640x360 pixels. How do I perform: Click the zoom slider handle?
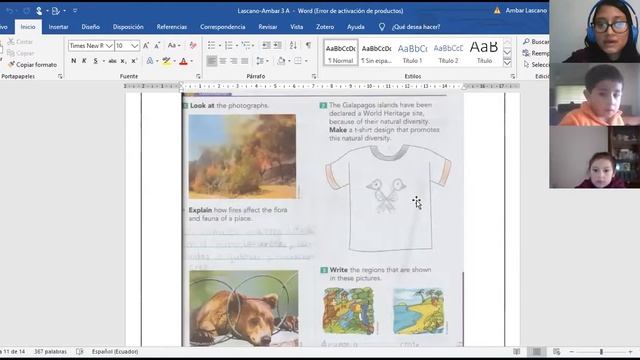[x=601, y=351]
